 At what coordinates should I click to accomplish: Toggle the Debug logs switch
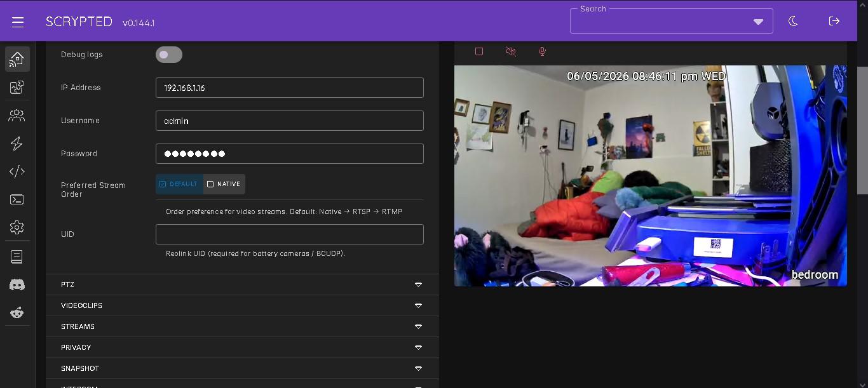click(x=169, y=55)
